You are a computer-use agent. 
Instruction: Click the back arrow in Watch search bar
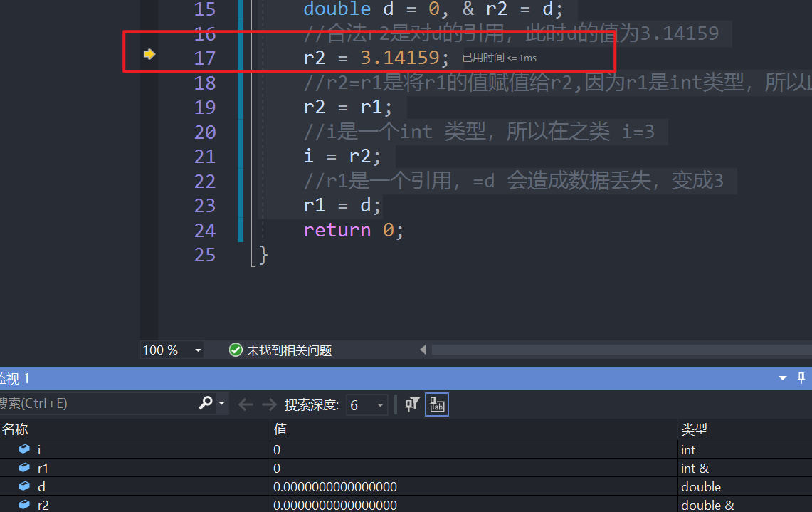point(246,404)
